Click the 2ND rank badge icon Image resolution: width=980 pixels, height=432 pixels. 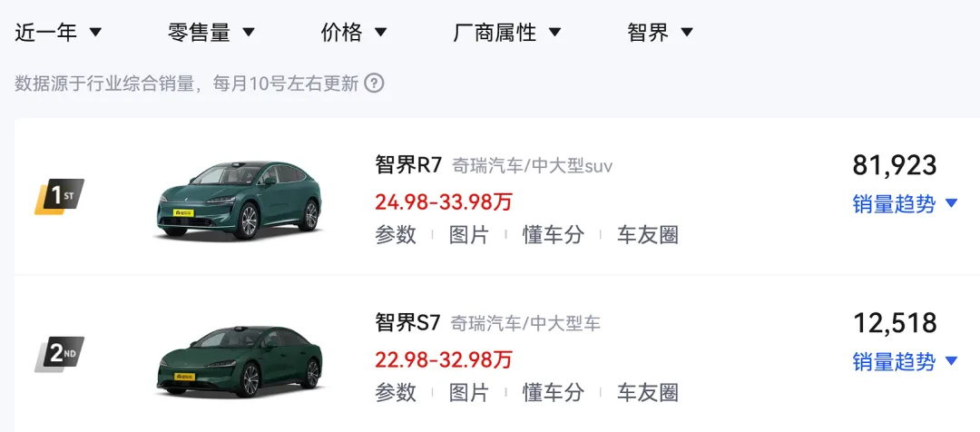(59, 353)
